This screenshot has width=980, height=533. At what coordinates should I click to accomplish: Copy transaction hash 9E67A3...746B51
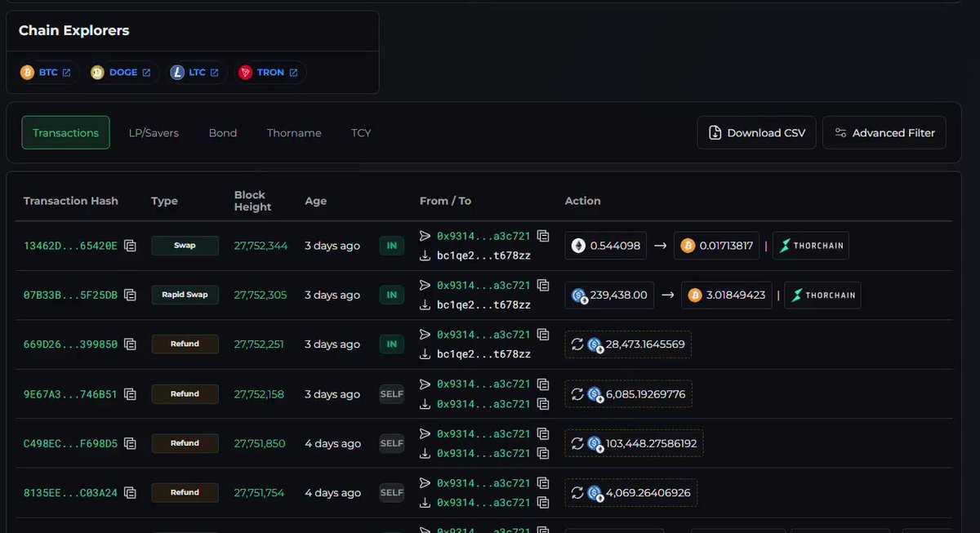[x=130, y=394]
